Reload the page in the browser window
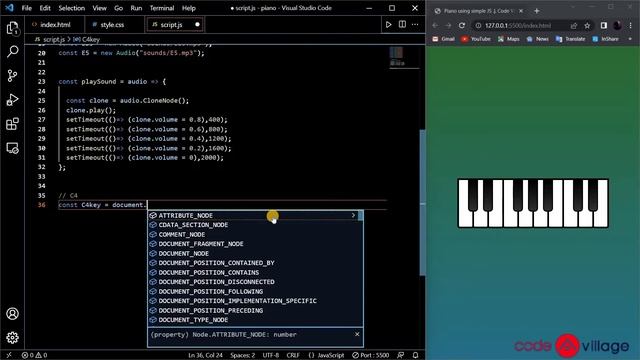This screenshot has height=360, width=640. click(462, 25)
